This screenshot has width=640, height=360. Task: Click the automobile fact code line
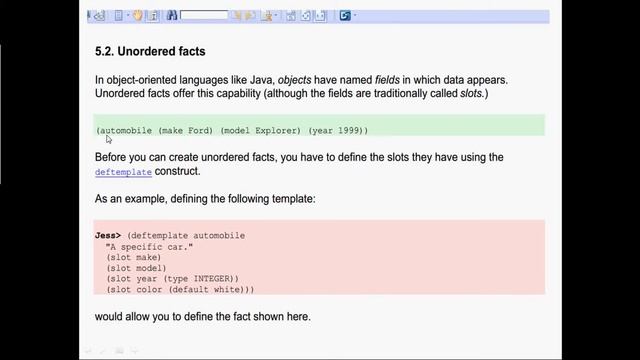click(232, 131)
